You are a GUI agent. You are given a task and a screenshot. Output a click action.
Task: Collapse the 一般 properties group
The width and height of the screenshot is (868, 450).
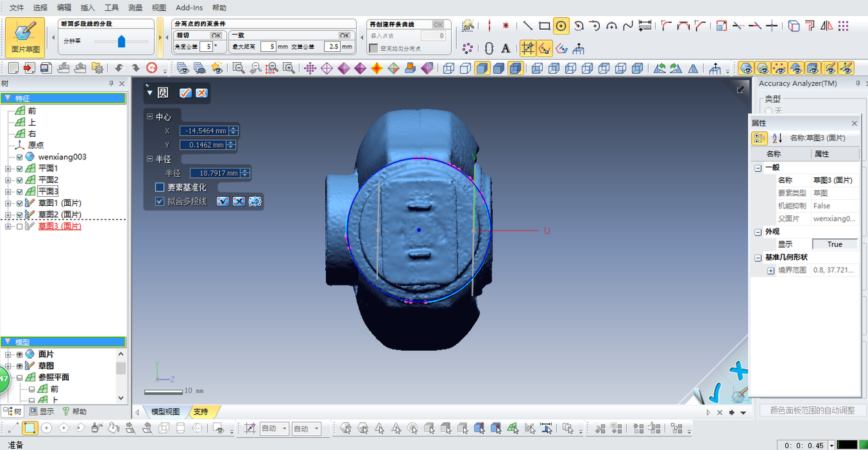pos(759,168)
